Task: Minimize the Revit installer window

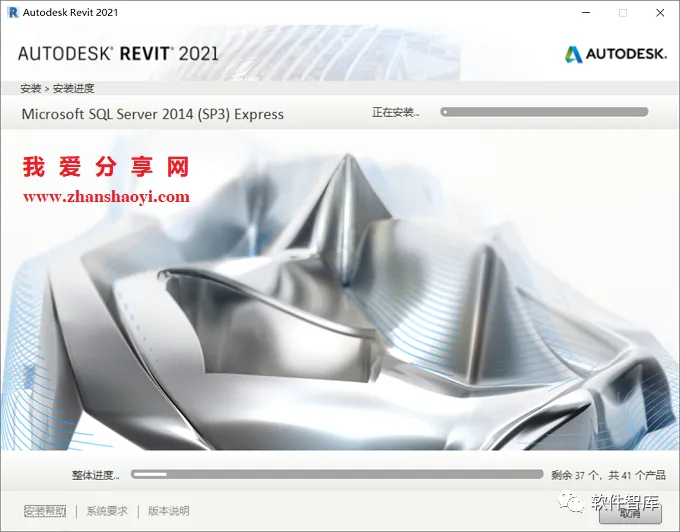Action: tap(586, 13)
